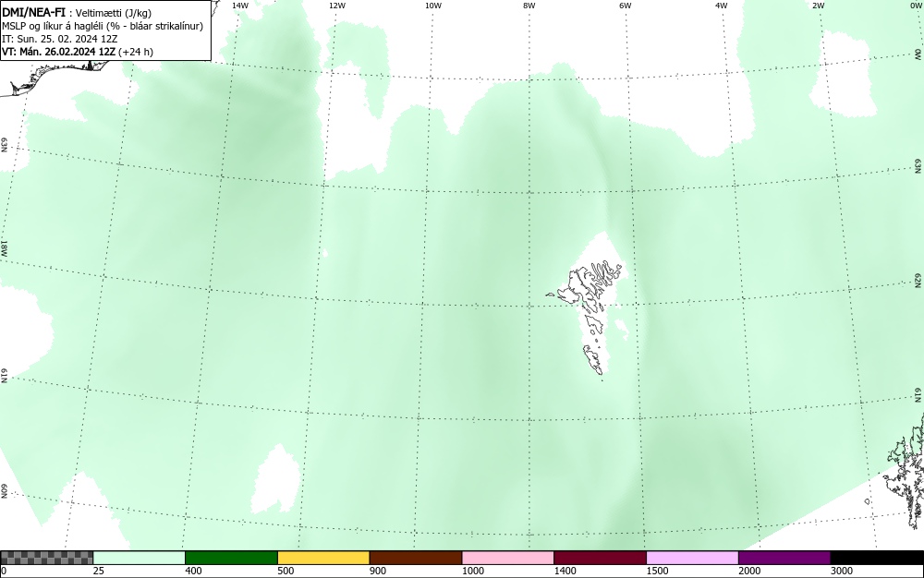The height and width of the screenshot is (578, 924).
Task: Click the legend value "900"
Action: click(378, 571)
